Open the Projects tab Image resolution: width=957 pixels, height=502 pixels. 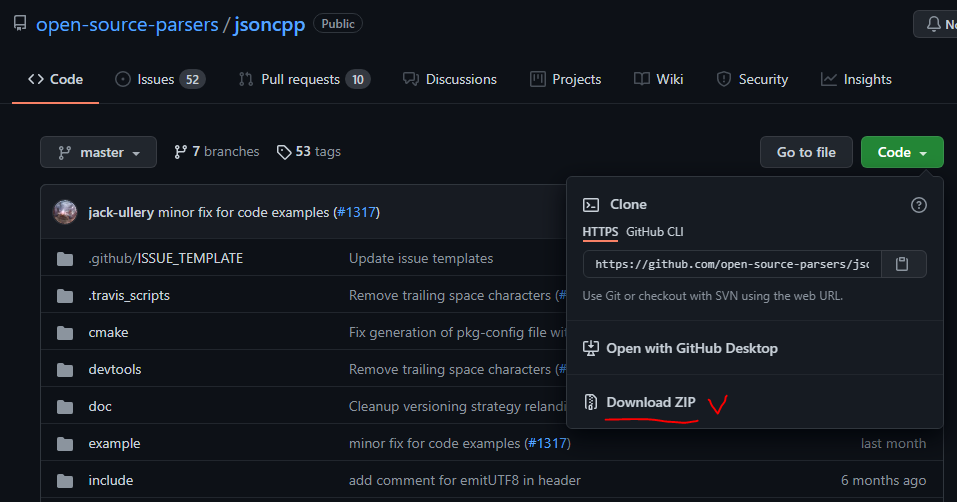[x=565, y=79]
